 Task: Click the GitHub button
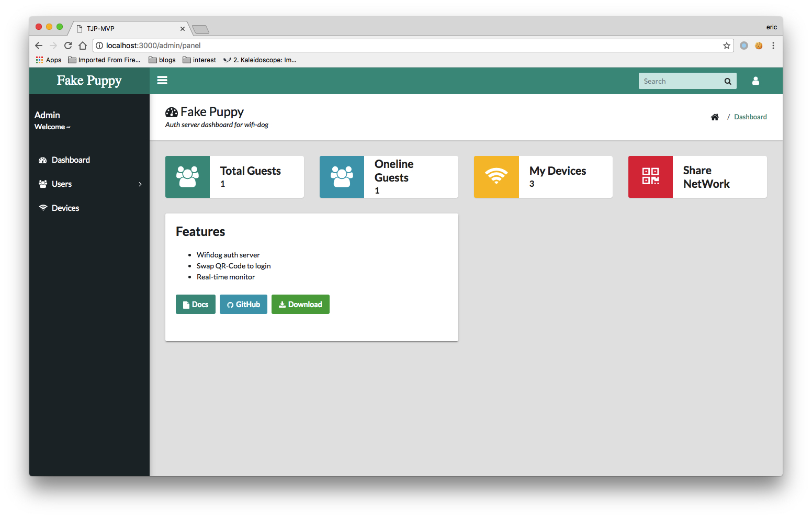click(x=243, y=305)
